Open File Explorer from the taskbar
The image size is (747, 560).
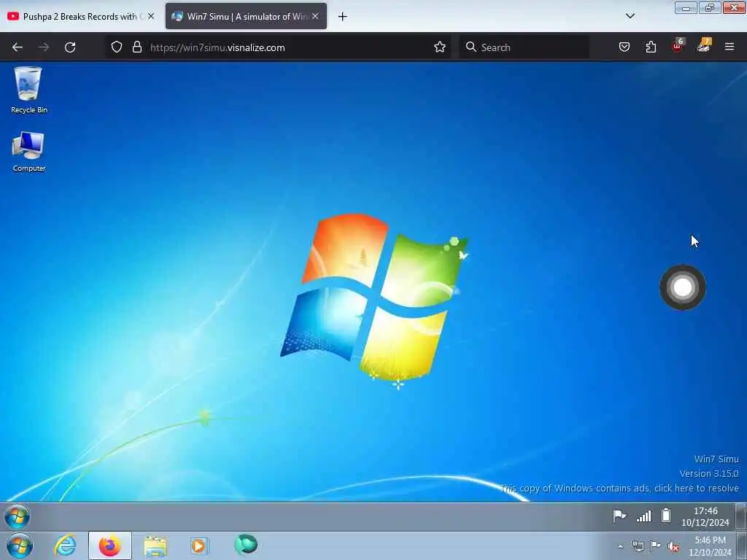point(155,545)
